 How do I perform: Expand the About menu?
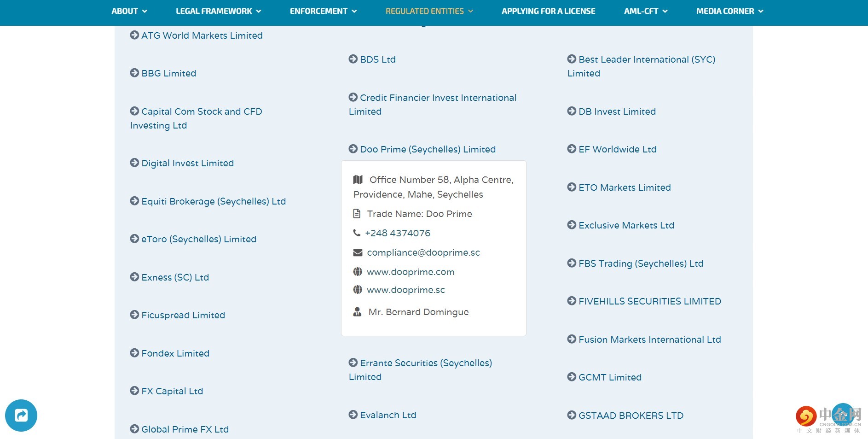click(x=129, y=11)
